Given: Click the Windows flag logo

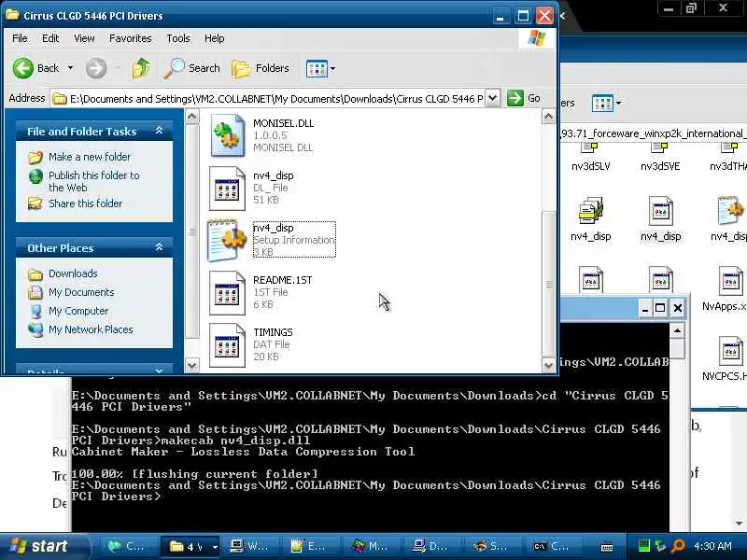Looking at the screenshot, I should point(537,38).
